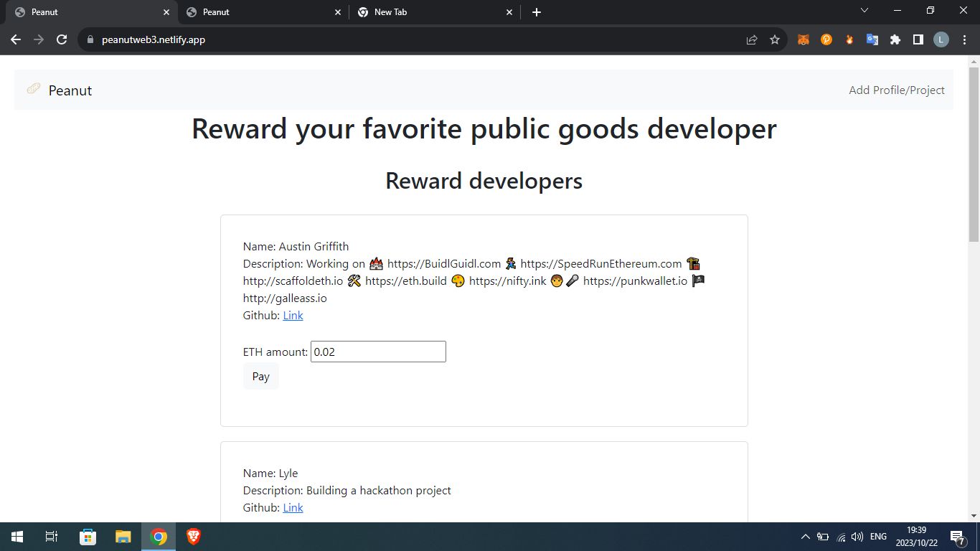Go back to the previous page
Image resolution: width=980 pixels, height=551 pixels.
16,39
